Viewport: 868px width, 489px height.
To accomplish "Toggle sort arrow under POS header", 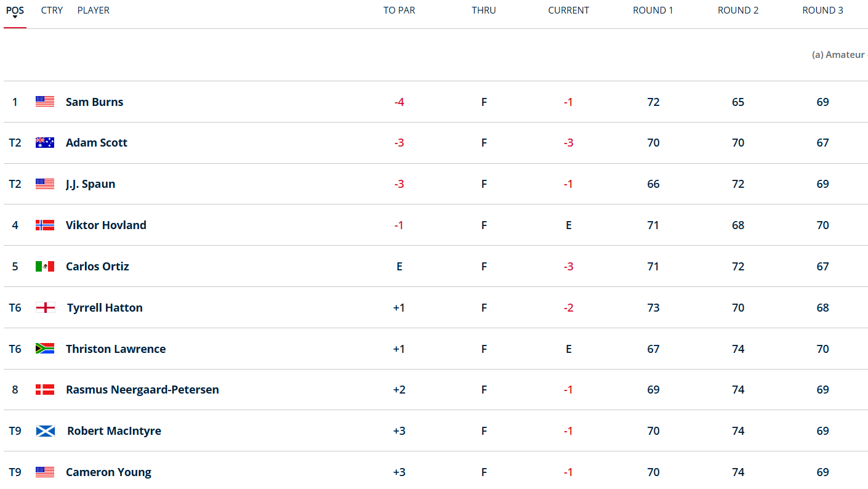I will [x=15, y=18].
